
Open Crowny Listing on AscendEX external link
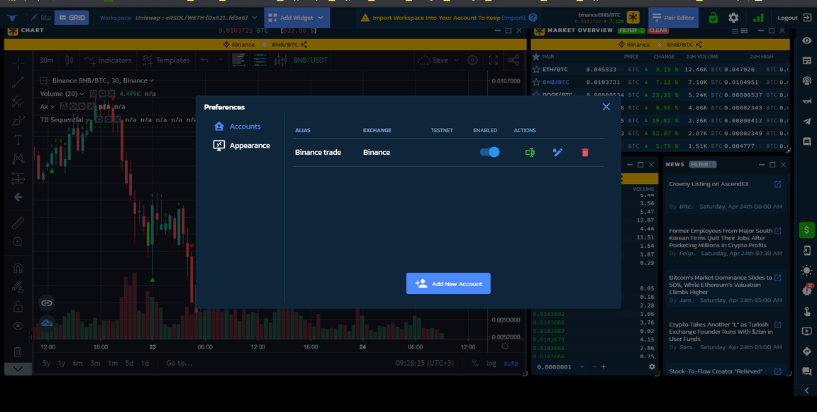777,184
